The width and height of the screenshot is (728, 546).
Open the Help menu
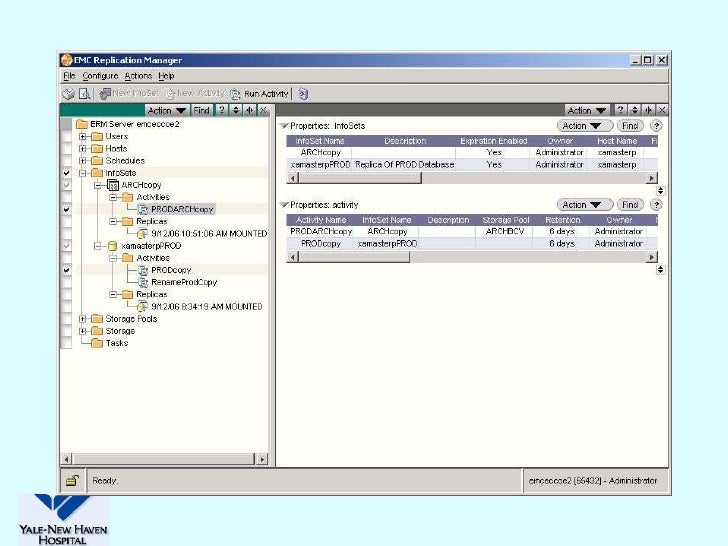(x=166, y=76)
